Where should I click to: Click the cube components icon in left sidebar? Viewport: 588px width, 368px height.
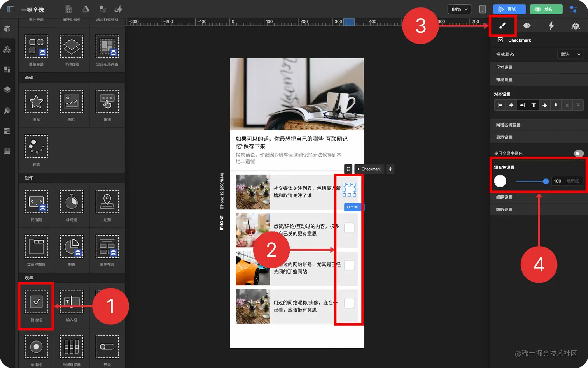[7, 28]
